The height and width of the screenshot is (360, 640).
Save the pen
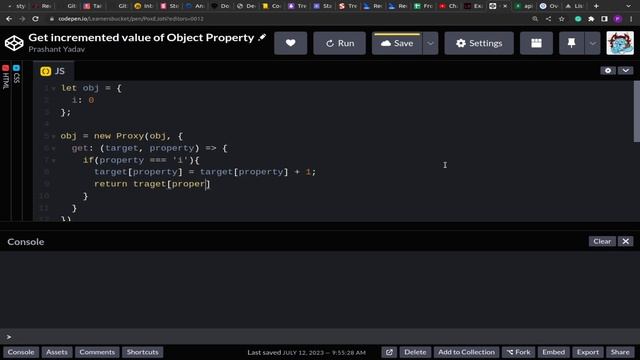397,43
